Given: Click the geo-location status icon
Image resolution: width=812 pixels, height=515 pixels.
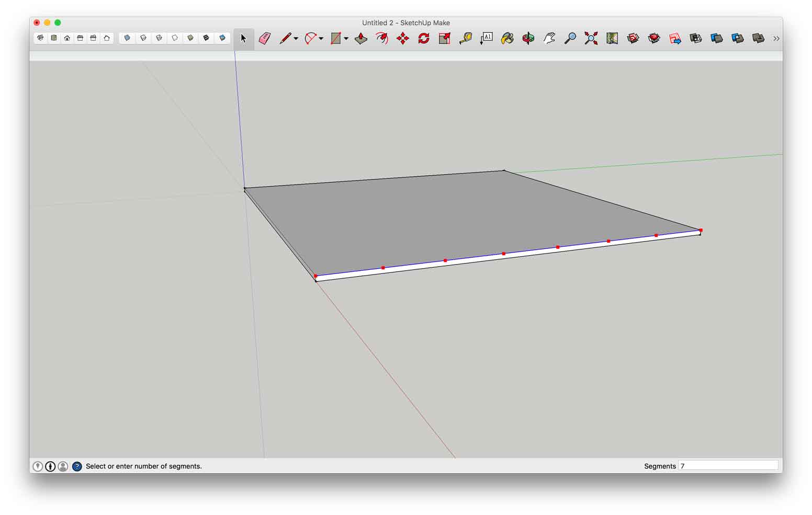Looking at the screenshot, I should [x=38, y=466].
